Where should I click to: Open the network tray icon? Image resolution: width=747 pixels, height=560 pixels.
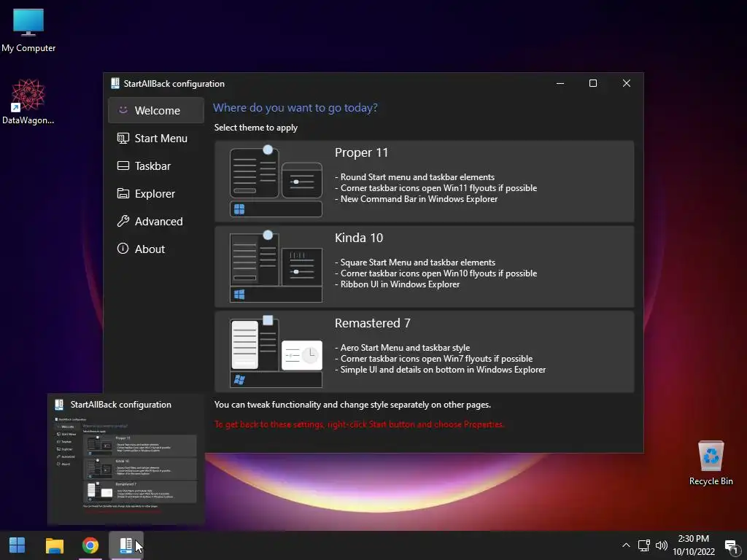click(x=643, y=545)
